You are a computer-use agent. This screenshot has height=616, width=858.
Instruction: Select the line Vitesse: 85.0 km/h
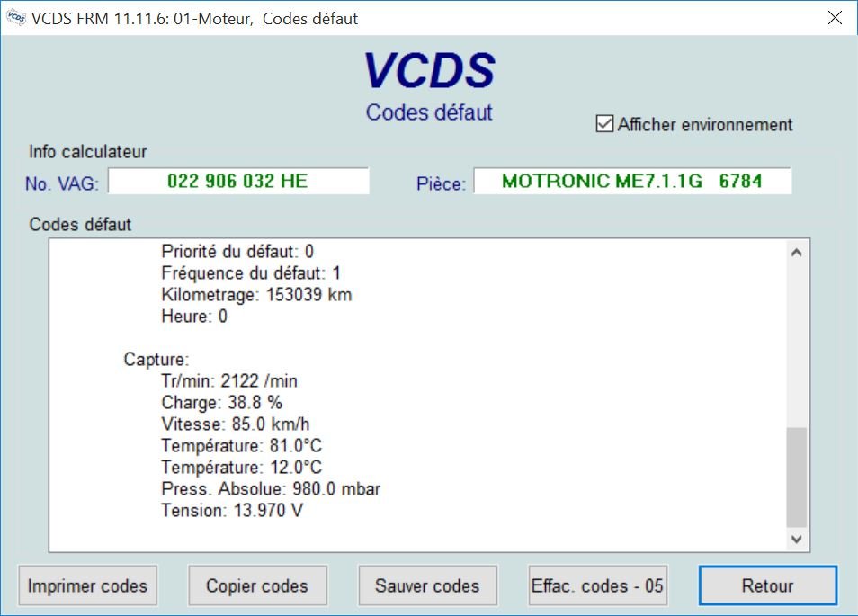(x=236, y=424)
